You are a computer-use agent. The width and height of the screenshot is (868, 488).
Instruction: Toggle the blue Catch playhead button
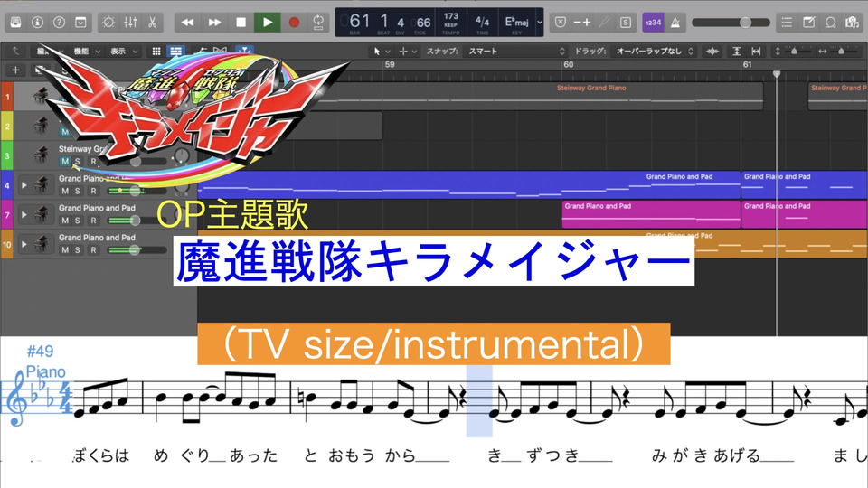tap(244, 51)
